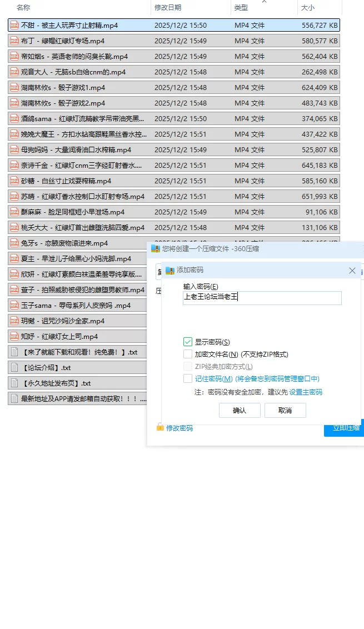This screenshot has width=364, height=629.
Task: Click the MP4 icon of the 萱子 file
Action: (x=14, y=290)
